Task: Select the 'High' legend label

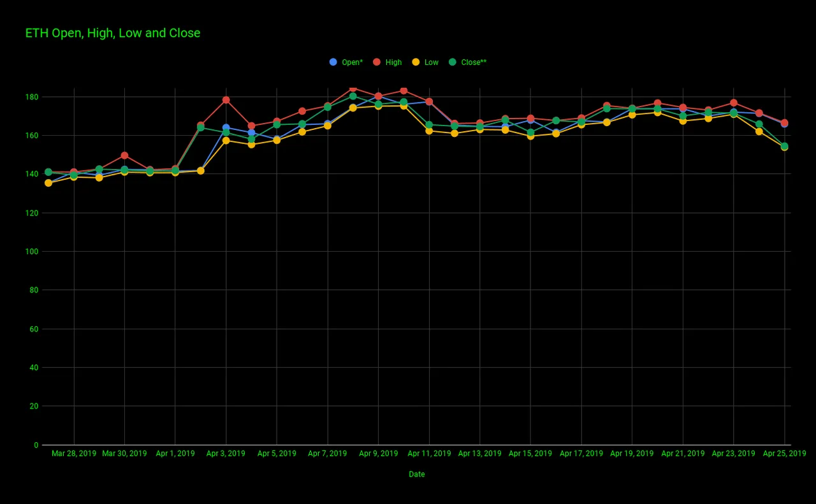Action: pyautogui.click(x=394, y=62)
